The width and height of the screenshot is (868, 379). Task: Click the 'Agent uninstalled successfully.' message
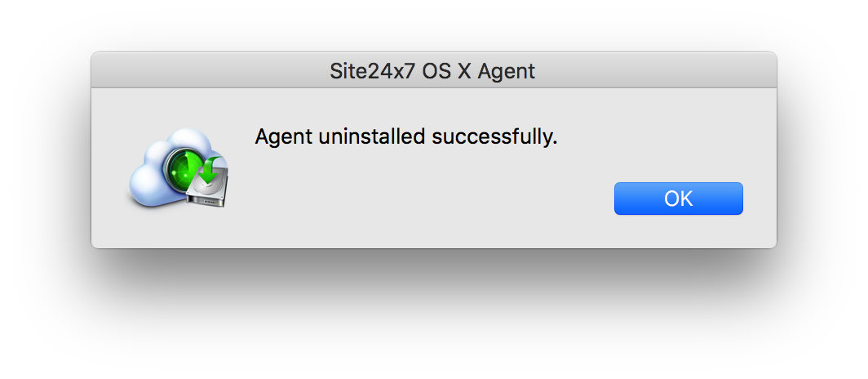(405, 136)
